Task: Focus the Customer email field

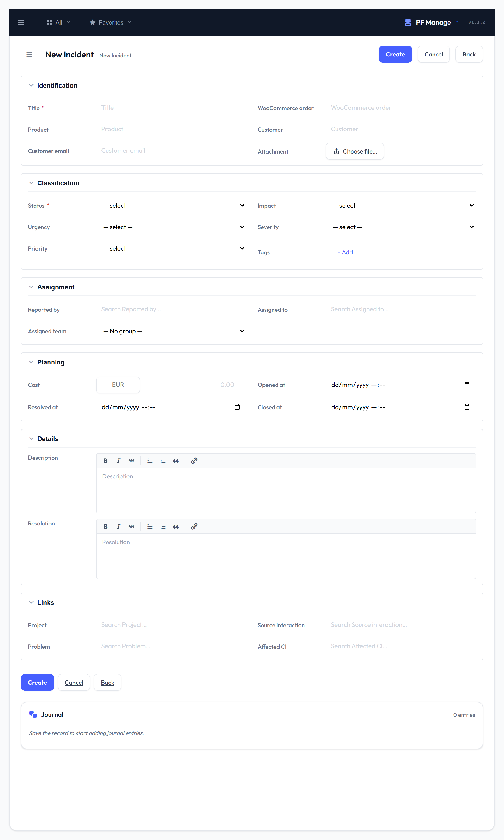Action: click(x=171, y=150)
